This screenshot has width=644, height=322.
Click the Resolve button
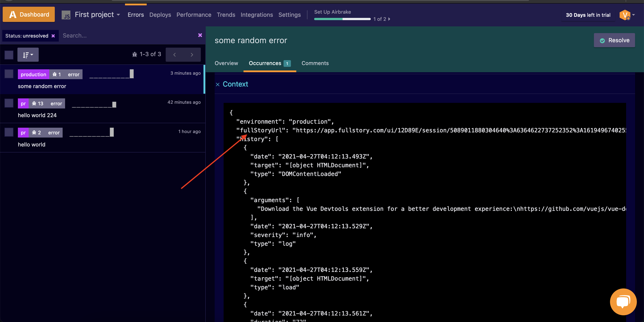pos(614,40)
